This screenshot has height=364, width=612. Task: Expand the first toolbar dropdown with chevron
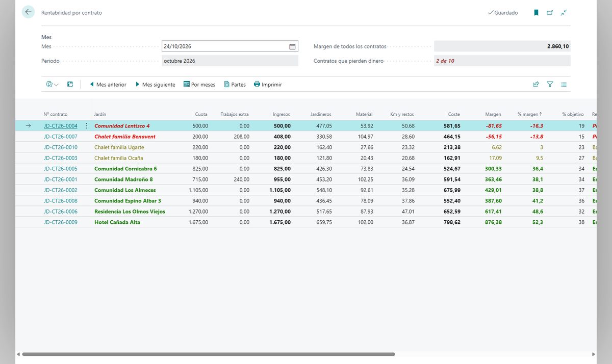coord(52,85)
